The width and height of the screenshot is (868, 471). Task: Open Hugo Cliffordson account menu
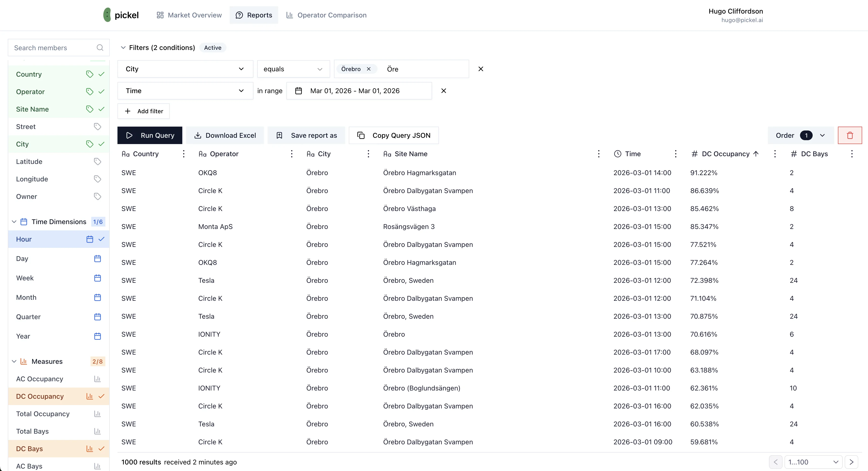pyautogui.click(x=735, y=15)
